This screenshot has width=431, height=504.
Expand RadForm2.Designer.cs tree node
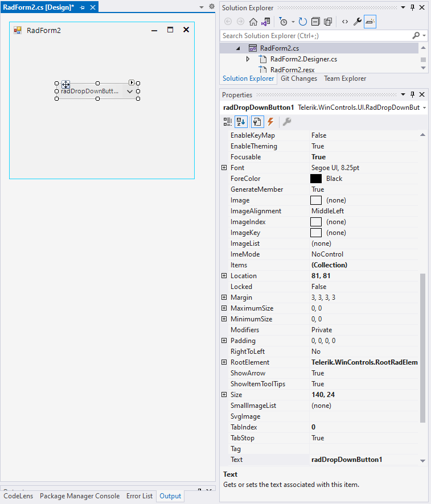(x=248, y=59)
